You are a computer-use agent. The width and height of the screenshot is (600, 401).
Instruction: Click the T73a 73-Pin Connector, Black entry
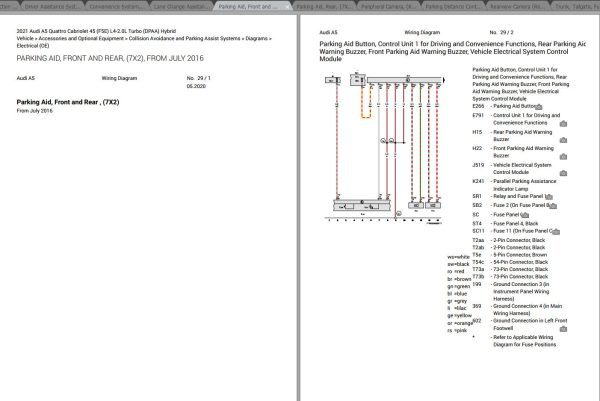510,269
